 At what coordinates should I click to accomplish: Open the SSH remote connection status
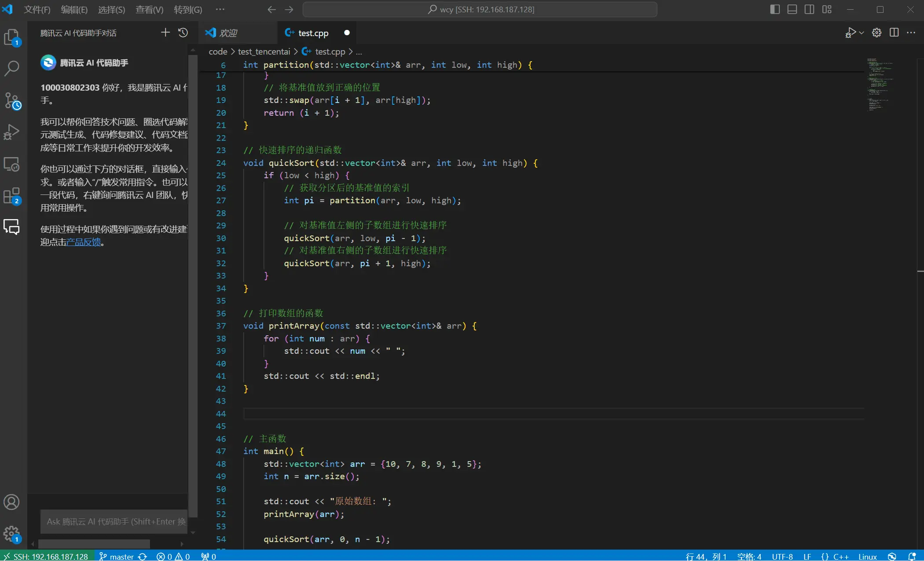pos(47,556)
